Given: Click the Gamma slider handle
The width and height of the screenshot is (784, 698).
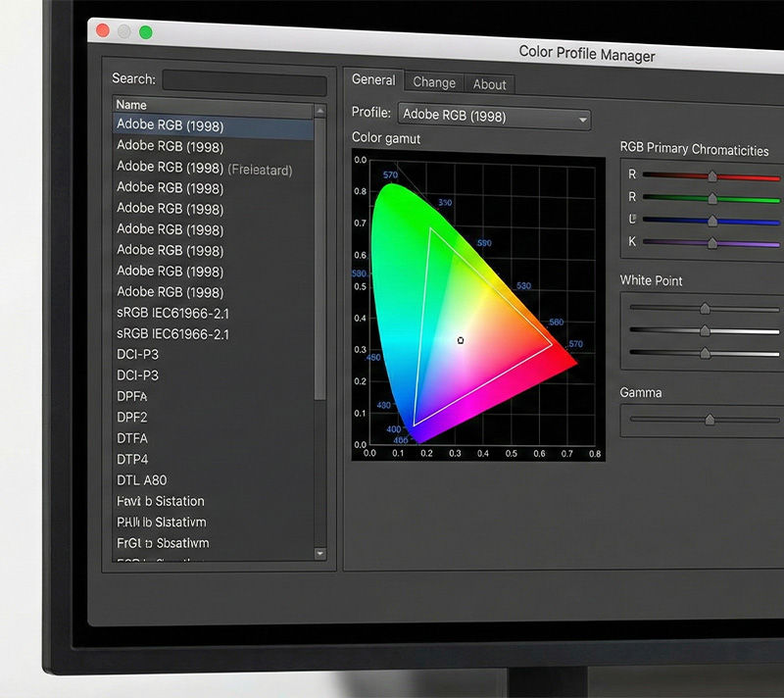Looking at the screenshot, I should point(709,420).
